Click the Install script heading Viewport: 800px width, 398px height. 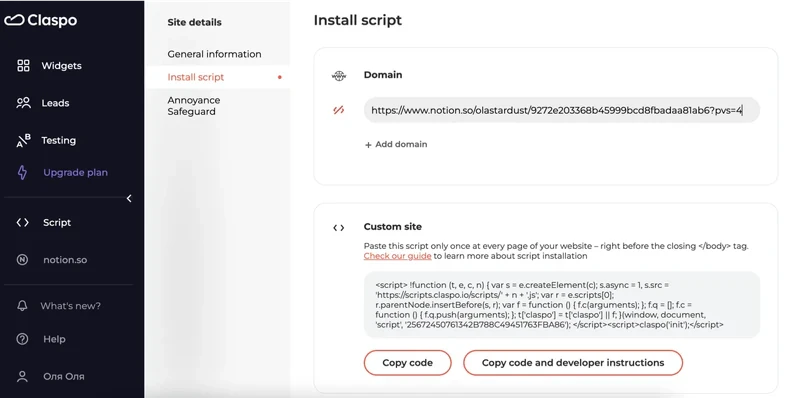pyautogui.click(x=358, y=20)
